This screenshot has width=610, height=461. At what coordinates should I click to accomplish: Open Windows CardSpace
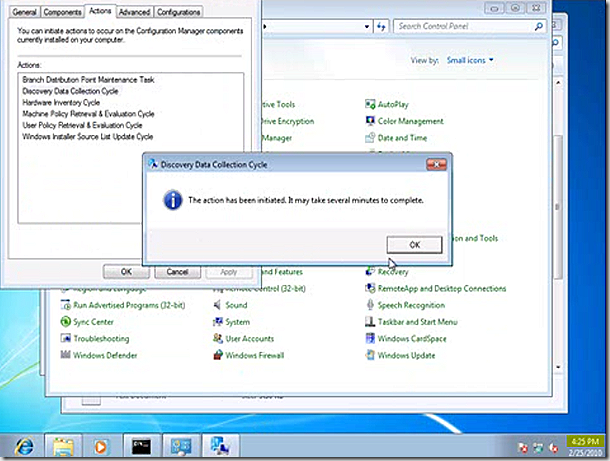[412, 338]
